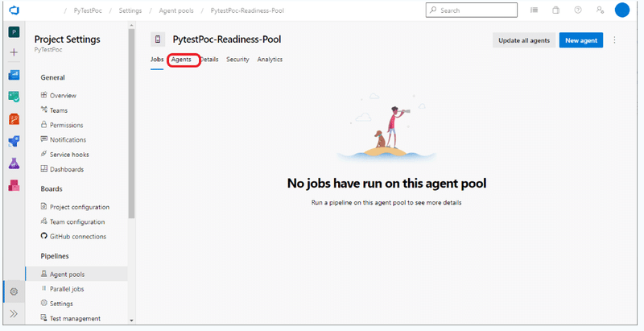
Task: Open the Azure DevOps logo home
Action: point(14,10)
